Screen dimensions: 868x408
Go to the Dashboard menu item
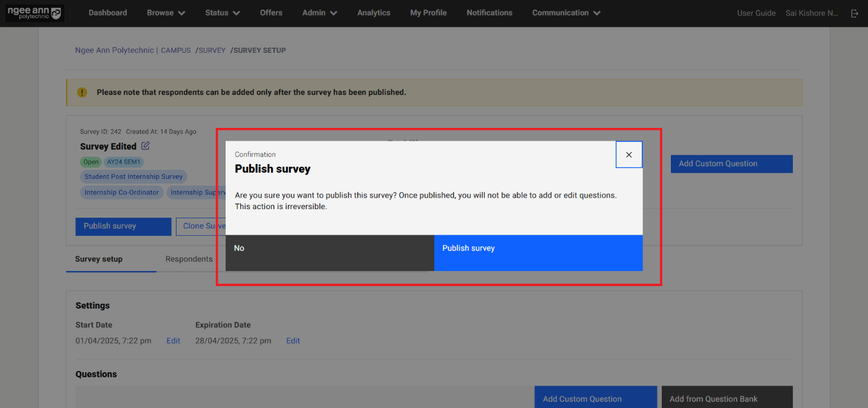(108, 13)
